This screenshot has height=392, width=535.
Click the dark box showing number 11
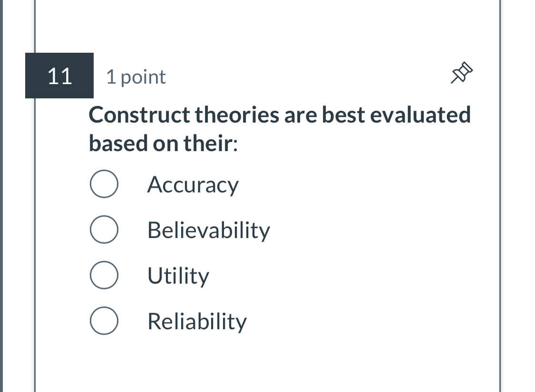coord(59,76)
